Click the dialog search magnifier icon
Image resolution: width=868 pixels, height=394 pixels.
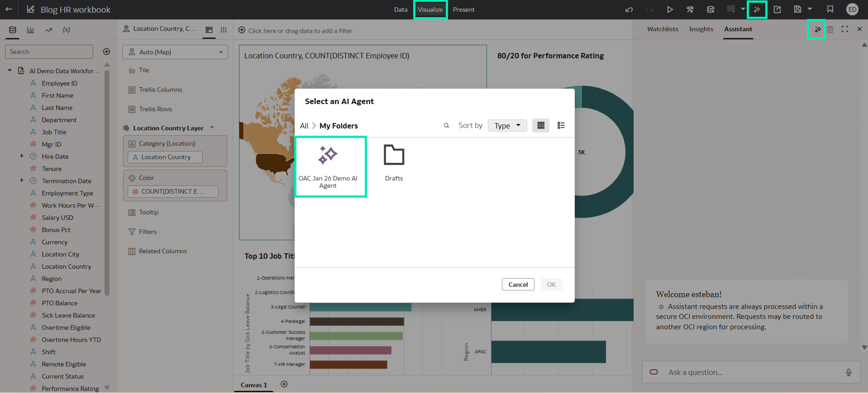click(x=446, y=126)
